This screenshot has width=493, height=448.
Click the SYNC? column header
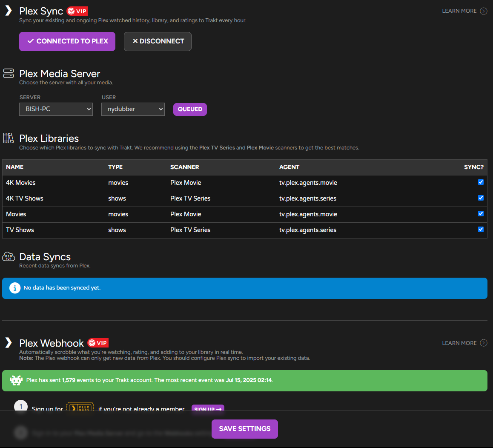pyautogui.click(x=474, y=167)
